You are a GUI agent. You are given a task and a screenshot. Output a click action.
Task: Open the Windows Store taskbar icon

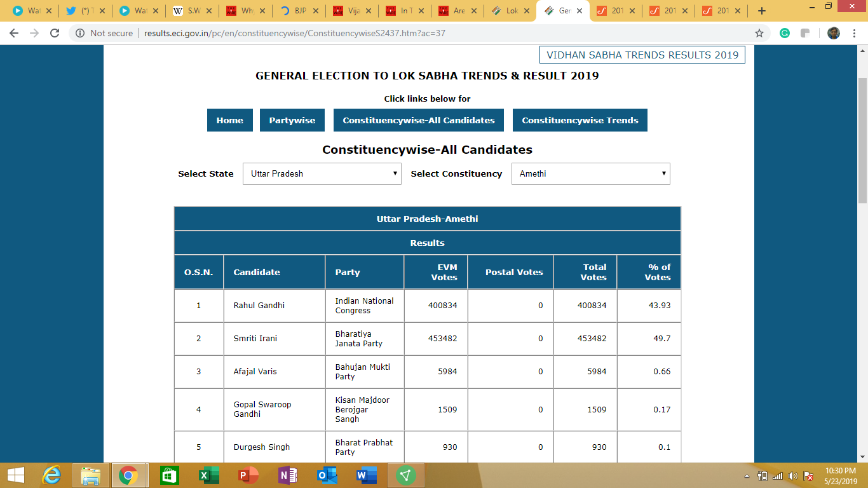pos(169,475)
